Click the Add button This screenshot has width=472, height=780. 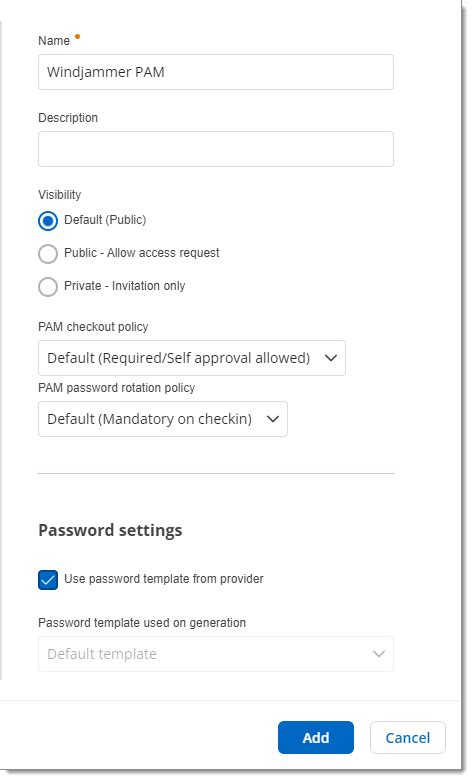pyautogui.click(x=316, y=738)
